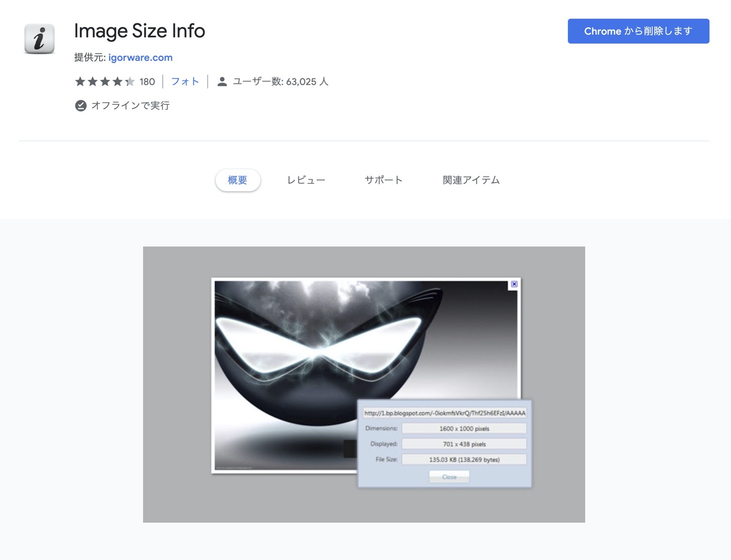Click the Close button in the preview dialog

pyautogui.click(x=449, y=477)
